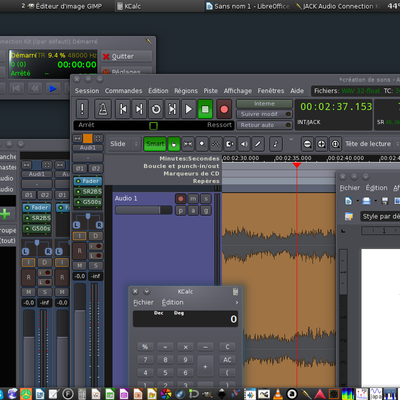Click the Audio 1 track gain slider
The image size is (400, 400).
[x=143, y=210]
